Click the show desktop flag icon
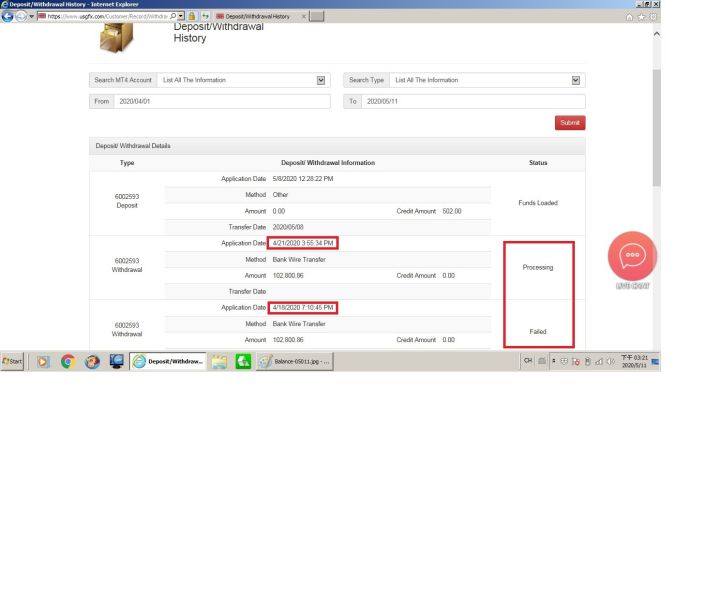The image size is (720, 600). (655, 362)
